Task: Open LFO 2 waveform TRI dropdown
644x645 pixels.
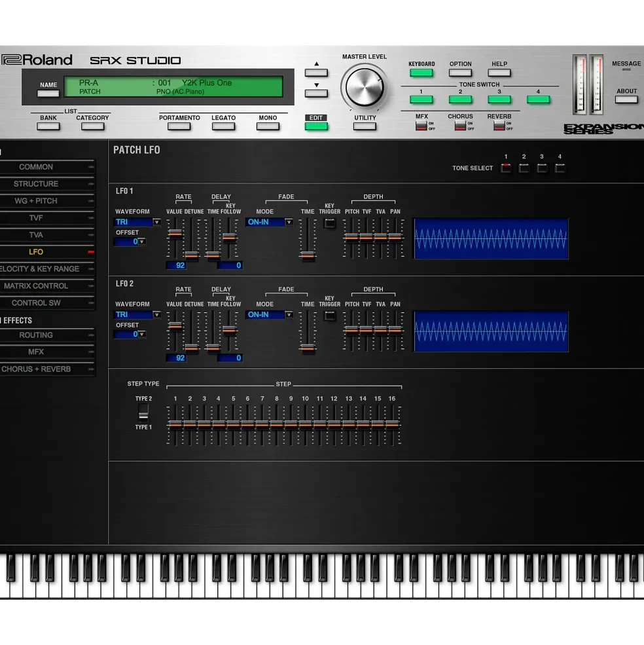Action: point(137,315)
